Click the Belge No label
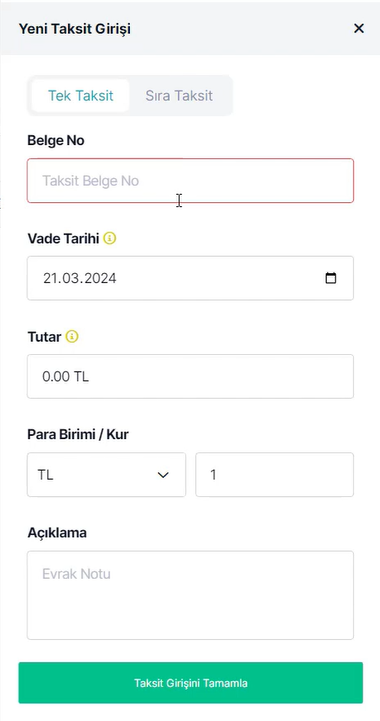Image resolution: width=380 pixels, height=721 pixels. pos(56,141)
